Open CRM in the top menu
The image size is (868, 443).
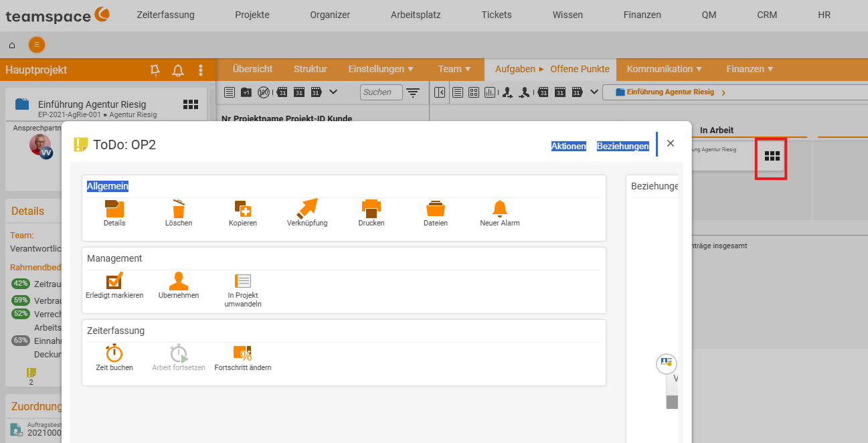point(767,15)
